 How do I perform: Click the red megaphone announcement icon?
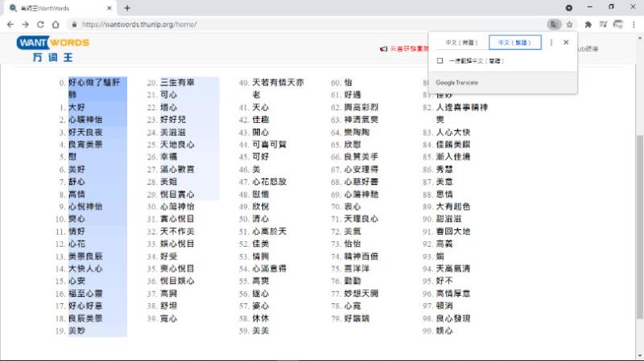coord(383,49)
